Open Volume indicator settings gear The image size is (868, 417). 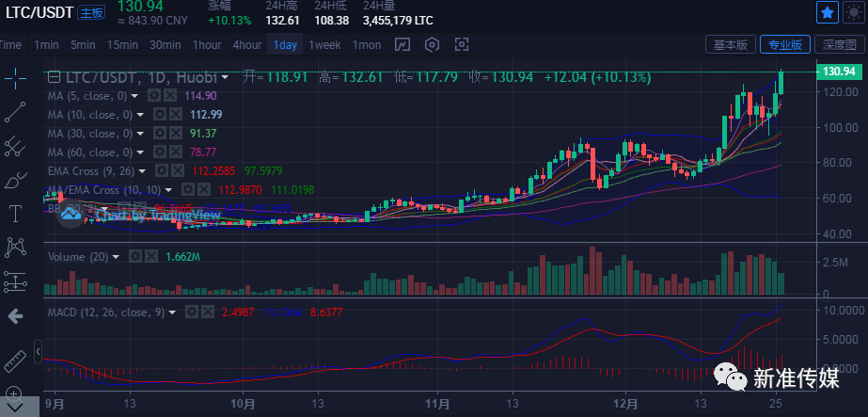click(x=135, y=257)
